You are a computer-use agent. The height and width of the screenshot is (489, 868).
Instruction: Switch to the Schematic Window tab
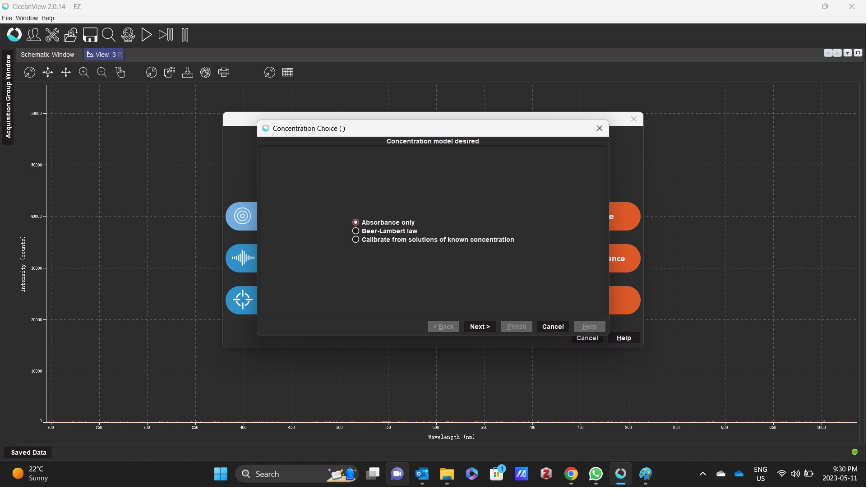pos(47,55)
